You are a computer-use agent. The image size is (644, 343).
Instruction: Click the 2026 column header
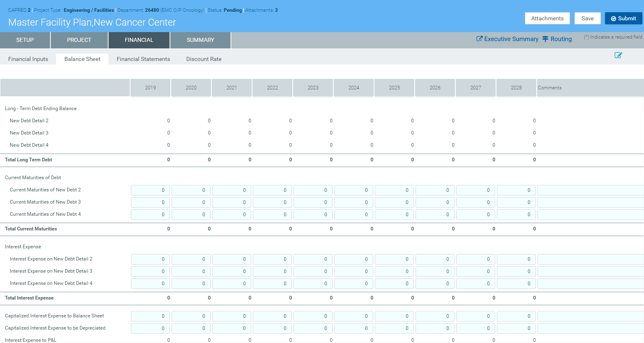tap(435, 88)
